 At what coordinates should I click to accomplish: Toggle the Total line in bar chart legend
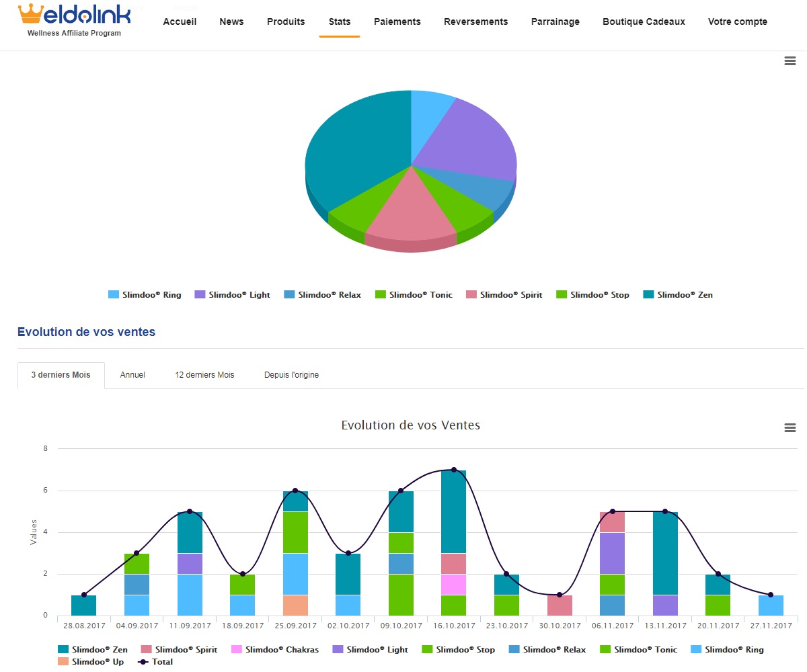pyautogui.click(x=155, y=662)
